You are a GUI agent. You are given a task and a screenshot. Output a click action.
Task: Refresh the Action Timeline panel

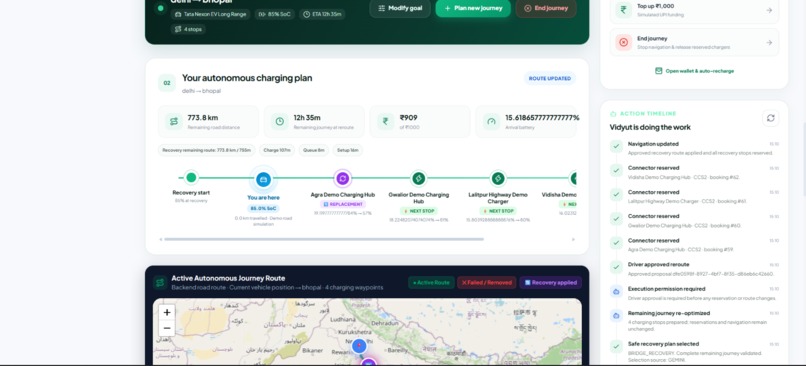(x=770, y=118)
